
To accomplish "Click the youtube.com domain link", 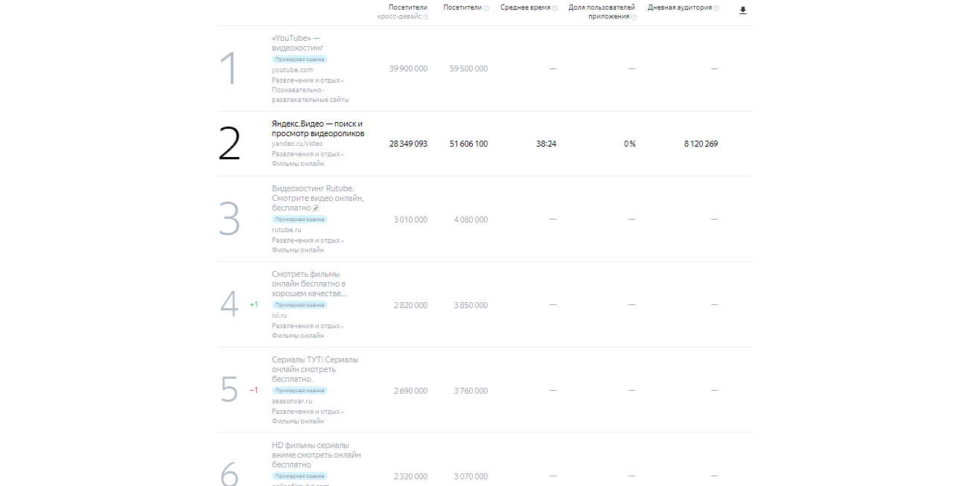I will pyautogui.click(x=293, y=70).
